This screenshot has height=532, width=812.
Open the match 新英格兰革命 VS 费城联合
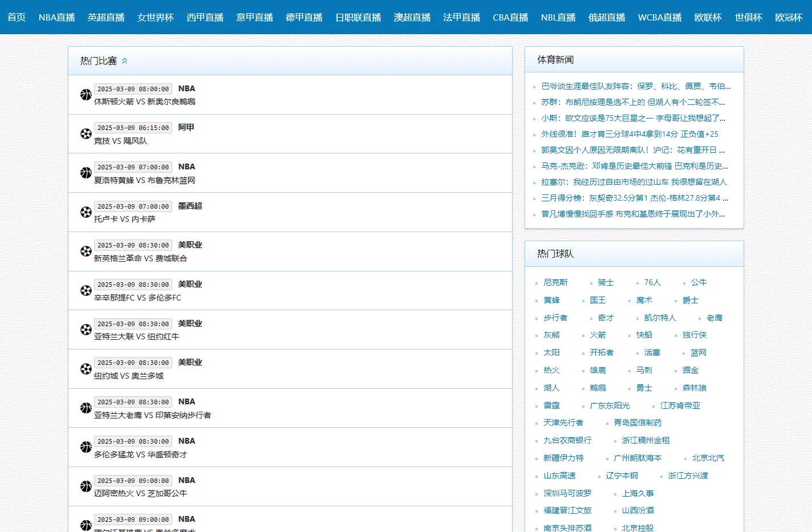141,258
